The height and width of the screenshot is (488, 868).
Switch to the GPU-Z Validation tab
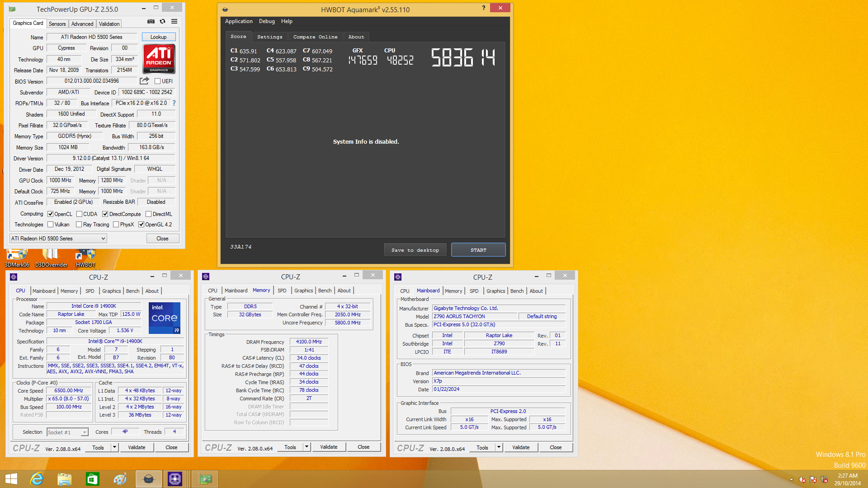click(109, 24)
